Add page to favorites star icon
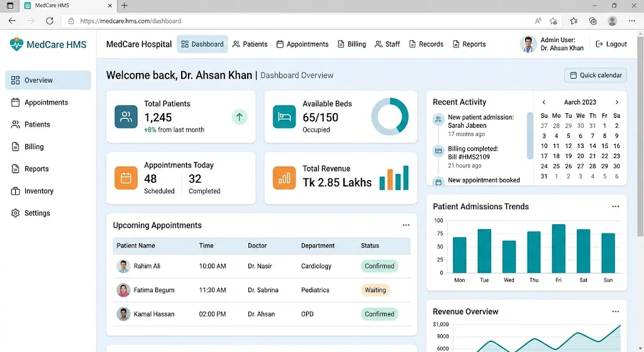The width and height of the screenshot is (644, 352). tap(553, 21)
